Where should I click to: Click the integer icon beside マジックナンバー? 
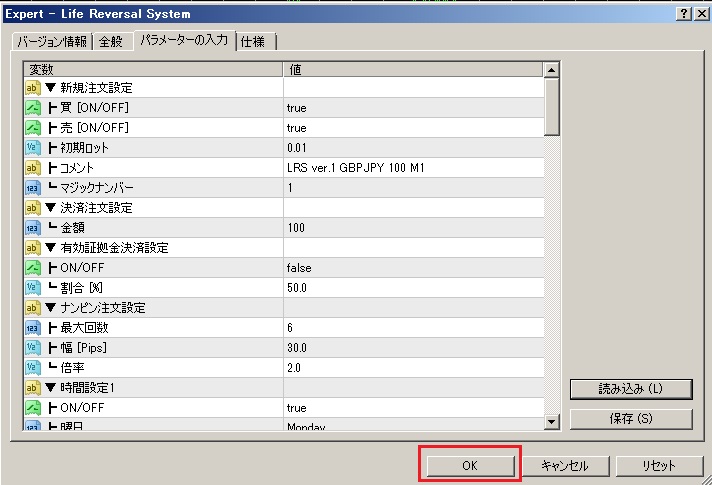point(32,188)
